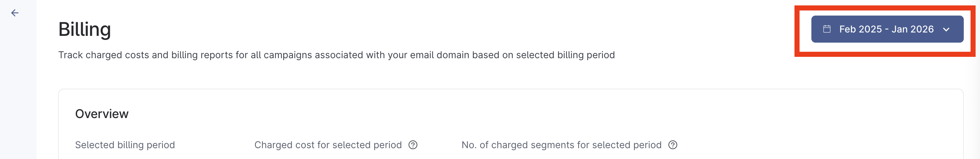Open the Feb 2025 - Jan 2026 dropdown
Viewport: 980px width, 159px height.
(x=887, y=29)
